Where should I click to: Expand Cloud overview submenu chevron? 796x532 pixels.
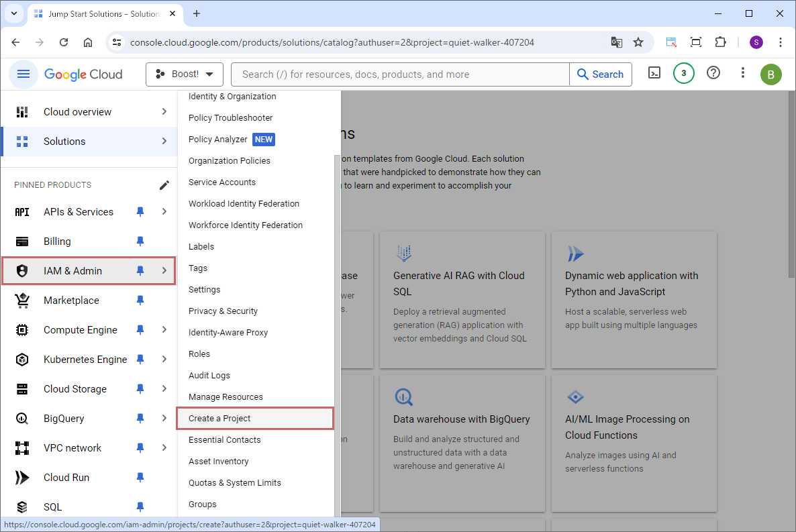pyautogui.click(x=164, y=111)
